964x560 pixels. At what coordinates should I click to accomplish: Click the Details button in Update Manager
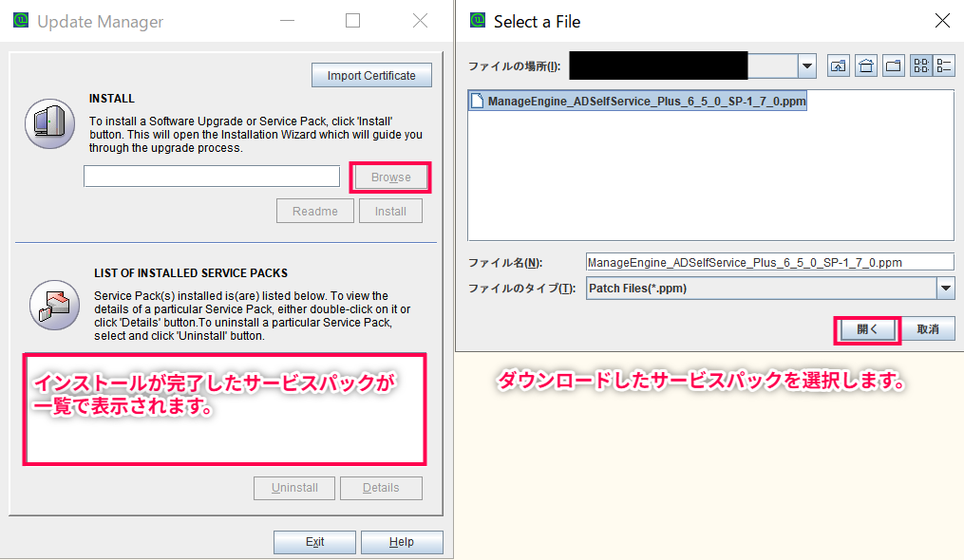click(x=381, y=488)
